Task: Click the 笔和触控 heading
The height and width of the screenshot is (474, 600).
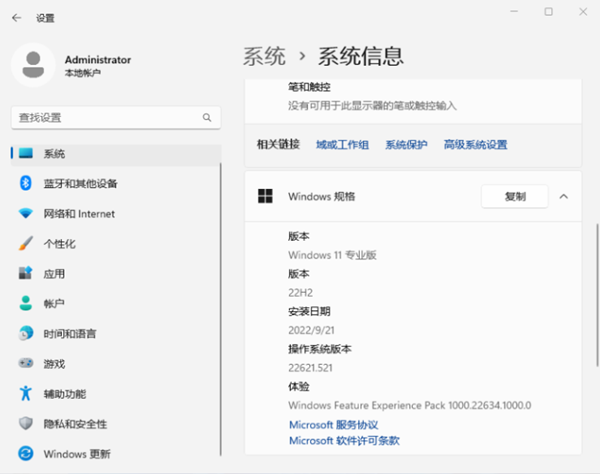Action: tap(309, 87)
